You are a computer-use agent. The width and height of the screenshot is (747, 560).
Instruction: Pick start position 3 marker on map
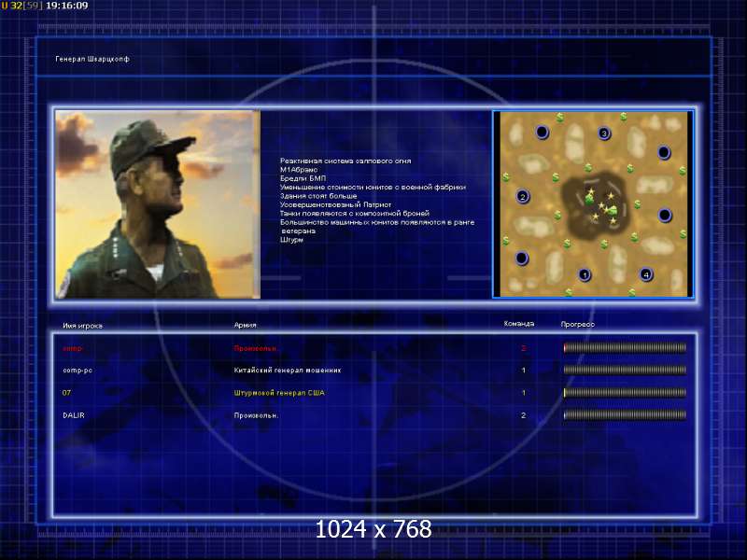(604, 133)
